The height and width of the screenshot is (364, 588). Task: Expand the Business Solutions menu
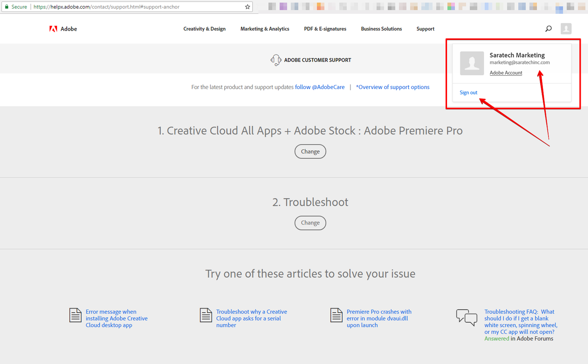(381, 28)
